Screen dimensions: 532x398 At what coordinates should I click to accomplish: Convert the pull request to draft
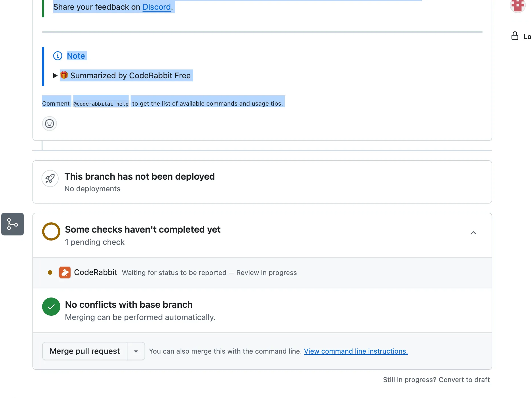tap(464, 380)
